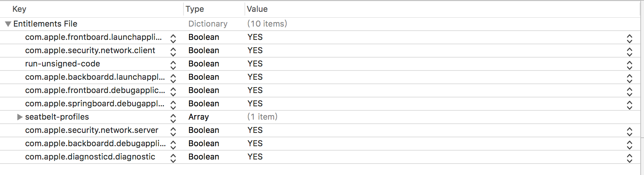
Task: Toggle value popup for com.apple.security.network.client
Action: click(x=630, y=52)
